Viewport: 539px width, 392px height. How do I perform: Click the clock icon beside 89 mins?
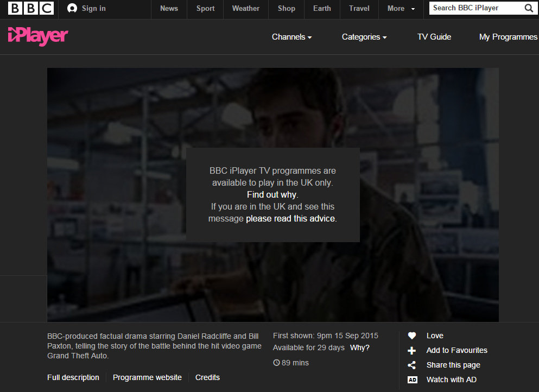click(276, 363)
